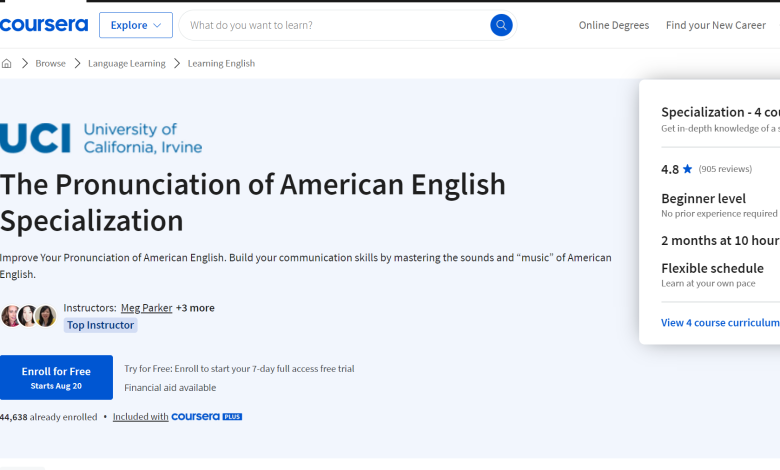Open the Online Degrees link
Image resolution: width=780 pixels, height=470 pixels.
tap(613, 25)
